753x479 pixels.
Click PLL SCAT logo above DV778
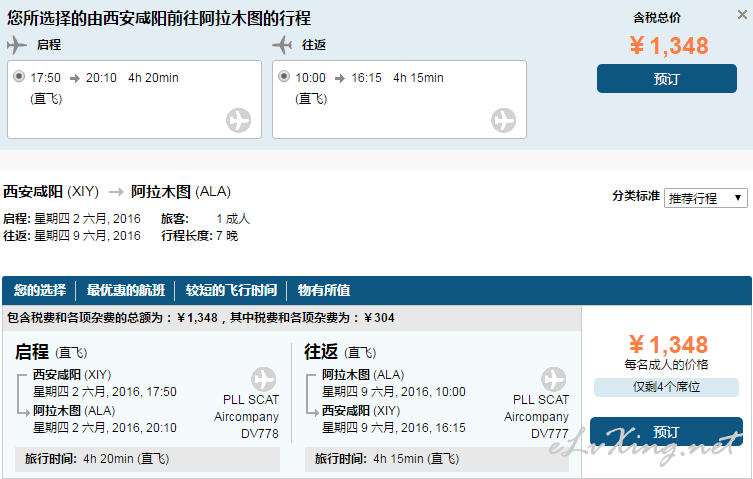[x=264, y=379]
